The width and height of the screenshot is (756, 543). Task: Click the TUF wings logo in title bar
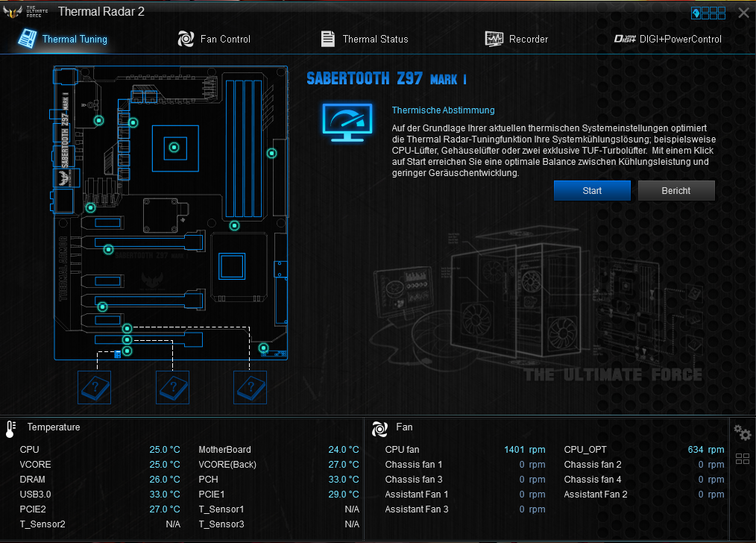pos(12,12)
